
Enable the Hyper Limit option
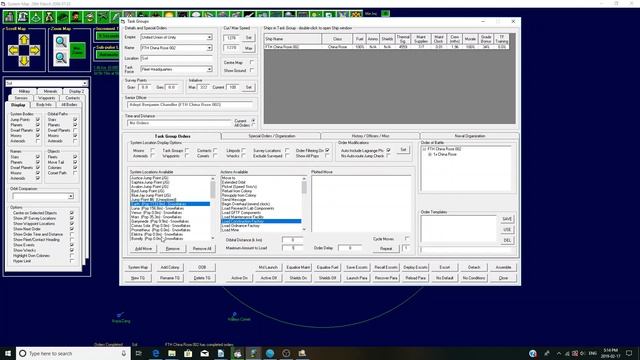point(72,261)
